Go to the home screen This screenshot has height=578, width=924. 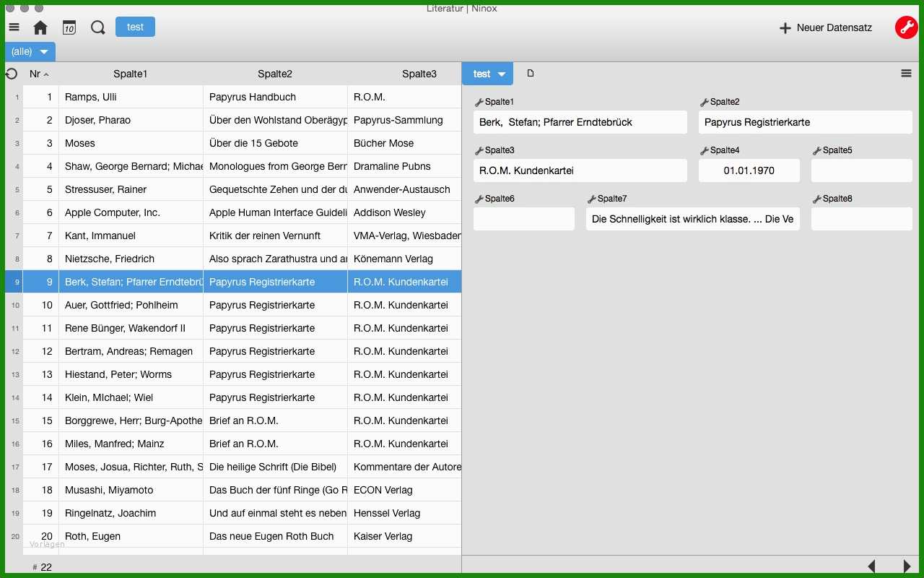tap(40, 27)
